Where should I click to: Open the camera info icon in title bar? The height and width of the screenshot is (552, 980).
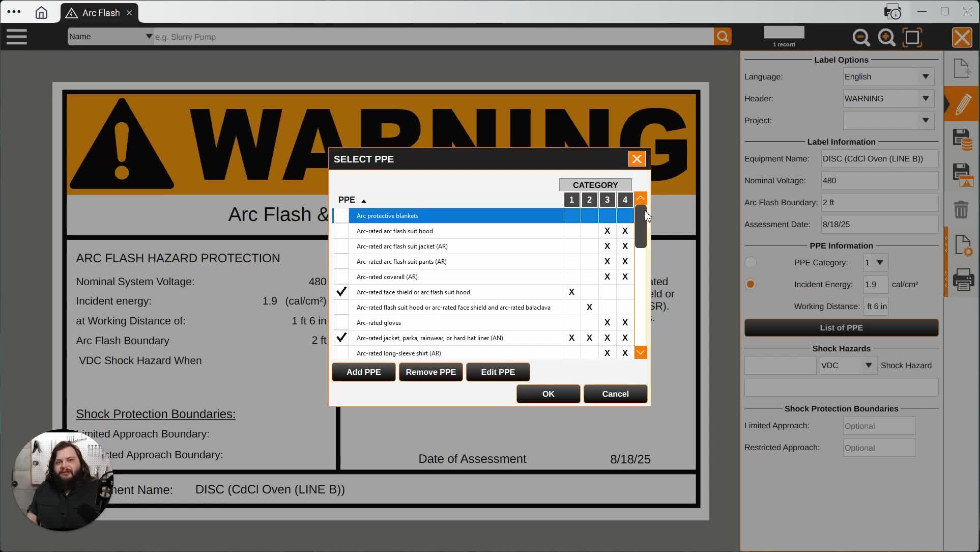[893, 12]
